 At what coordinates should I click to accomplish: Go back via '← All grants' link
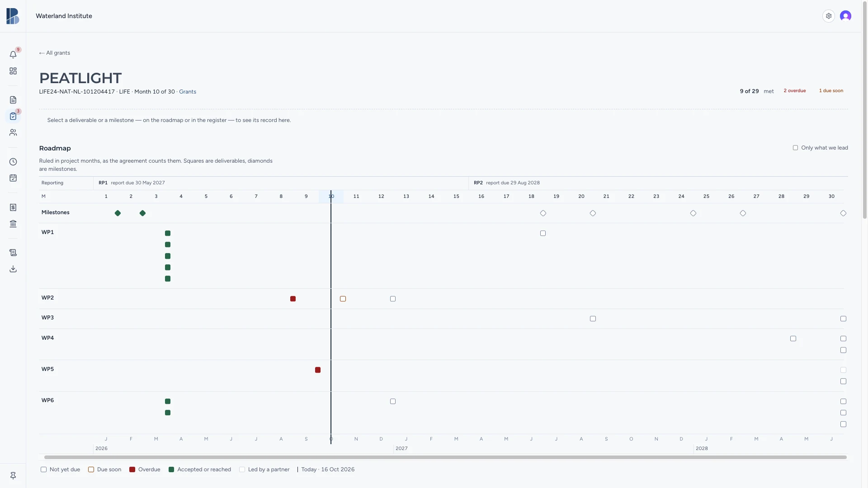point(54,53)
